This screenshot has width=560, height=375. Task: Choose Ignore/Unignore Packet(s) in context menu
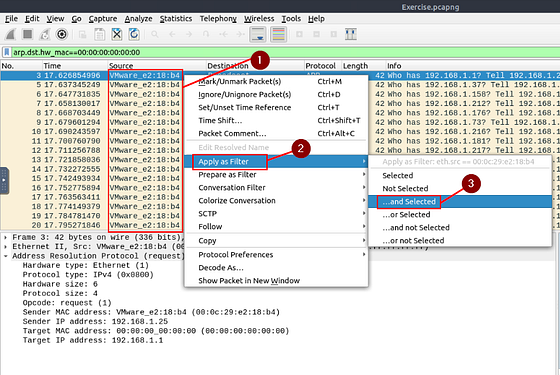coord(276,94)
